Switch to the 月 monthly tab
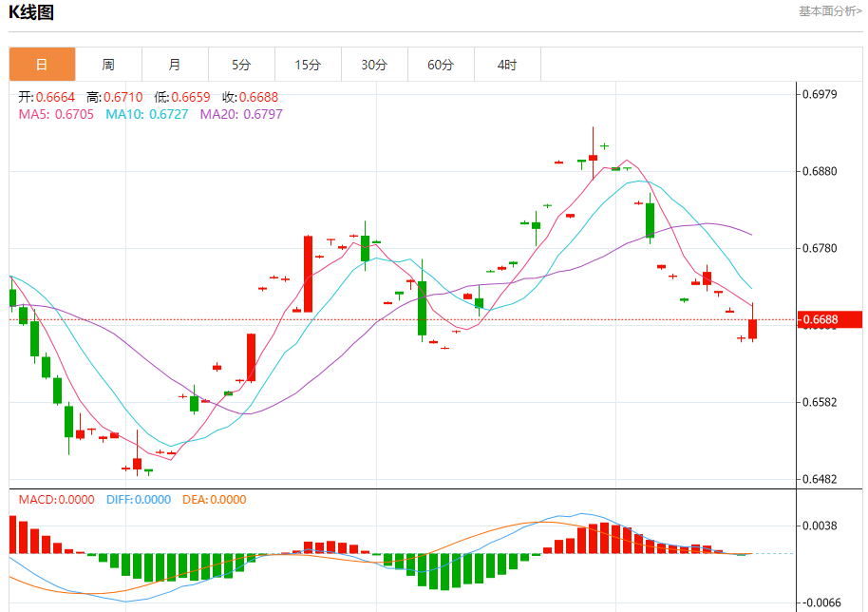868x612 pixels. tap(175, 65)
